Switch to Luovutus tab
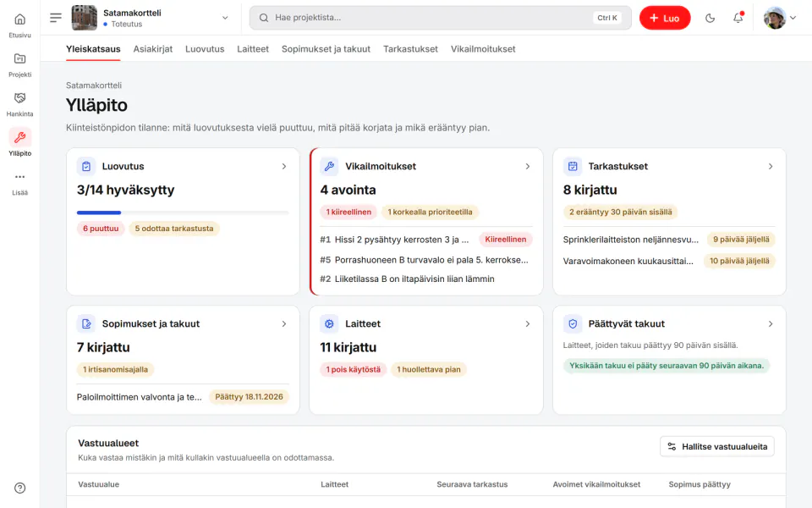Screen dimensions: 812x508 coord(205,49)
